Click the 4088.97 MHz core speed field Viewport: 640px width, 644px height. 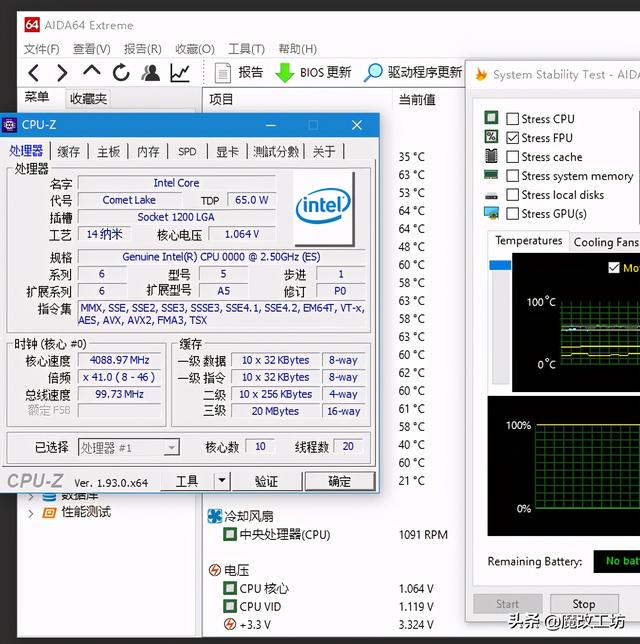pos(120,360)
